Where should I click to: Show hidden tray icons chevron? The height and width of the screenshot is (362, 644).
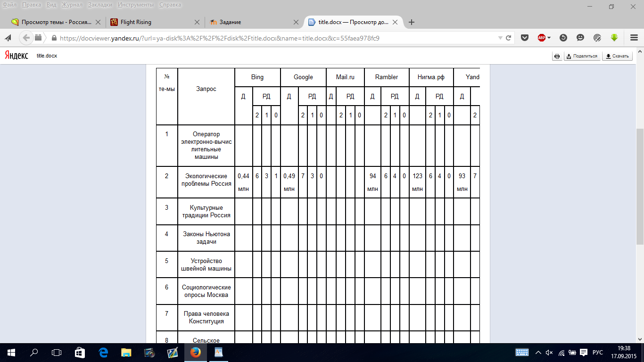point(538,352)
